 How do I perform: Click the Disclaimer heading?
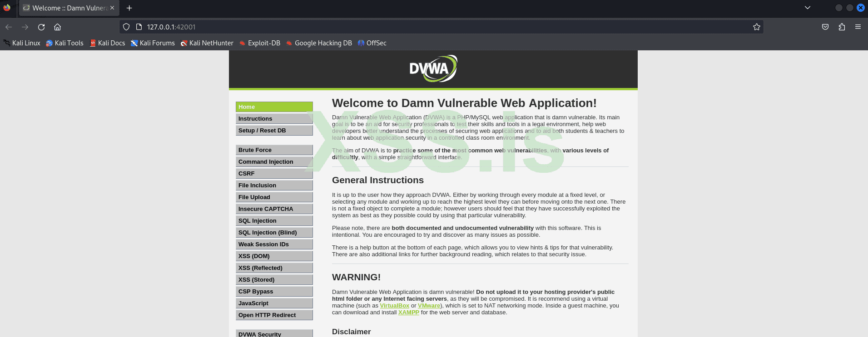tap(352, 332)
